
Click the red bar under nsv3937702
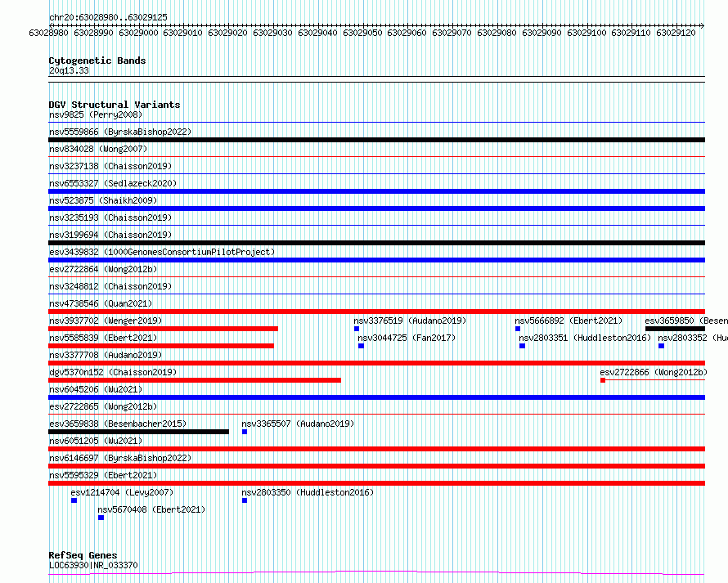163,329
